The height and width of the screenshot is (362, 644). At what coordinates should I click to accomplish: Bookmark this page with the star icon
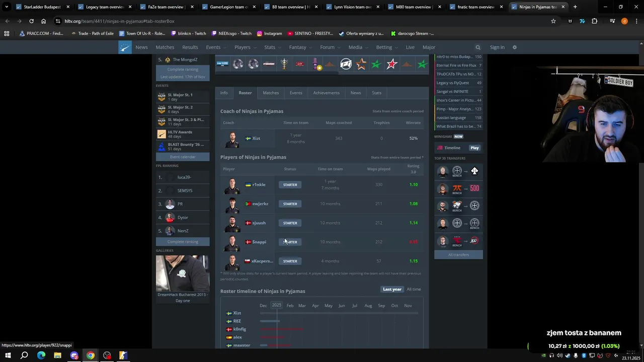point(553,21)
